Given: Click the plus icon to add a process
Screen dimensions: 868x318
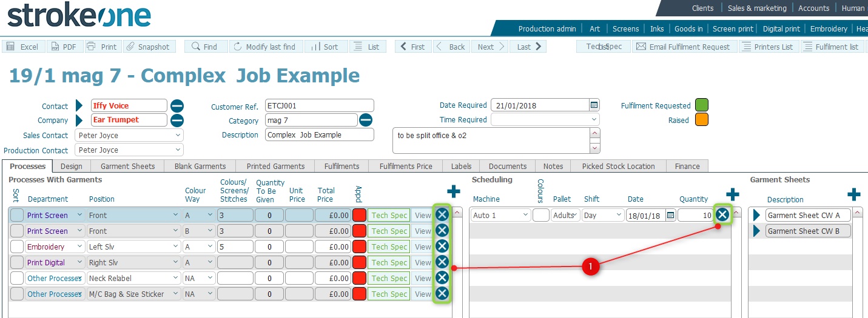Looking at the screenshot, I should click(x=453, y=192).
